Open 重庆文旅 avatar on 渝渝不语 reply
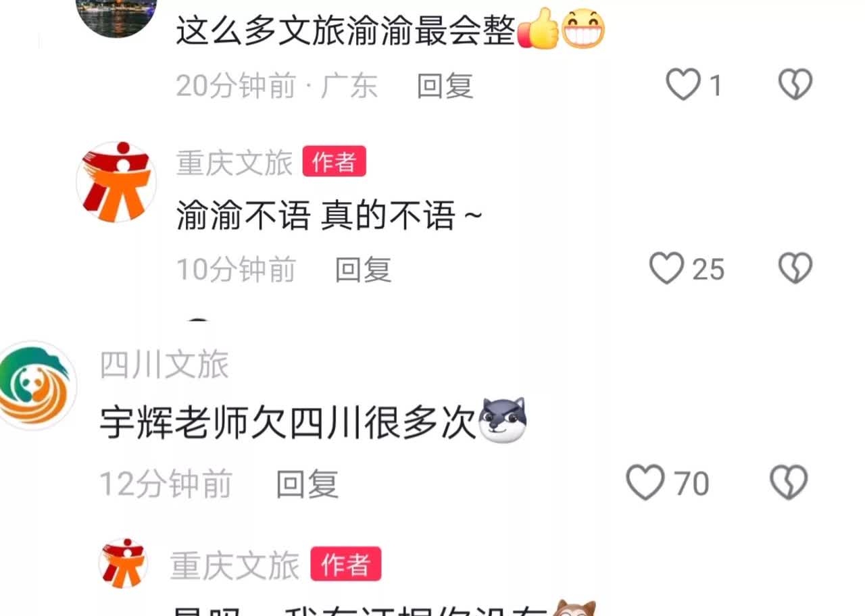This screenshot has width=865, height=616. point(116,182)
